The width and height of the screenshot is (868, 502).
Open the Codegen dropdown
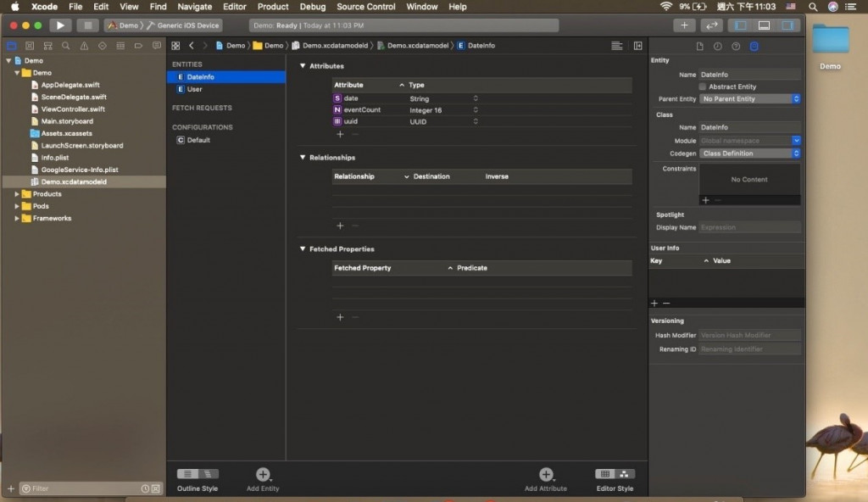749,153
